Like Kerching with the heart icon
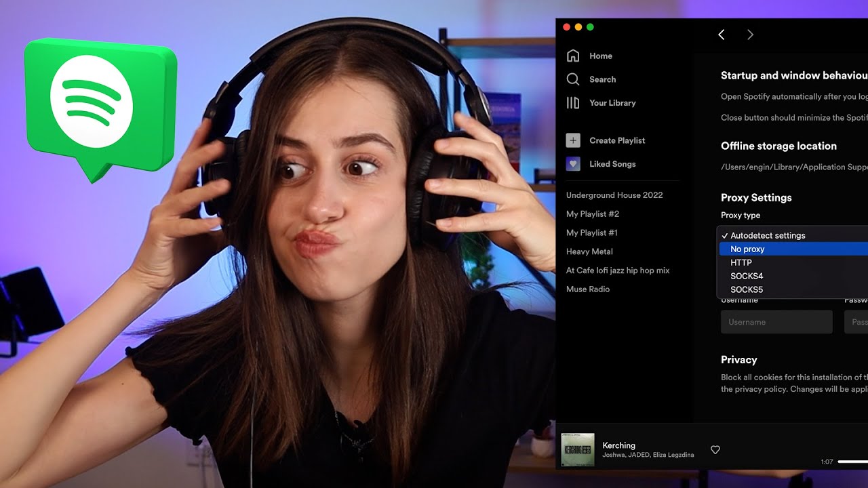This screenshot has height=488, width=868. click(715, 450)
